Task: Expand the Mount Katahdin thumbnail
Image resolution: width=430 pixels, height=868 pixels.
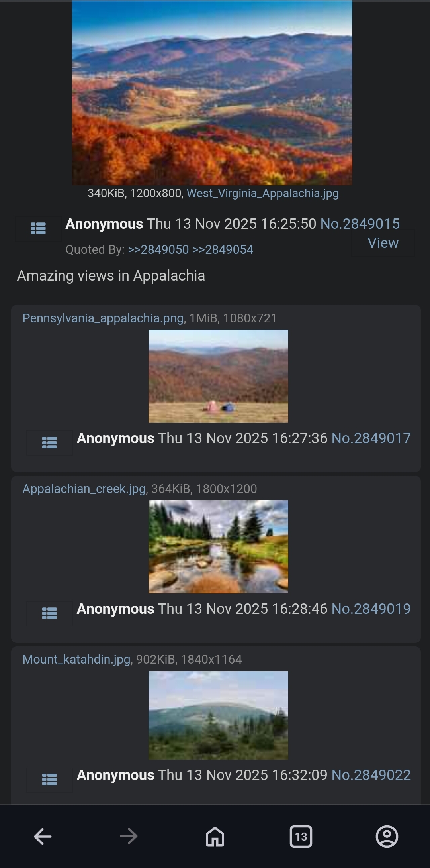Action: pyautogui.click(x=218, y=715)
